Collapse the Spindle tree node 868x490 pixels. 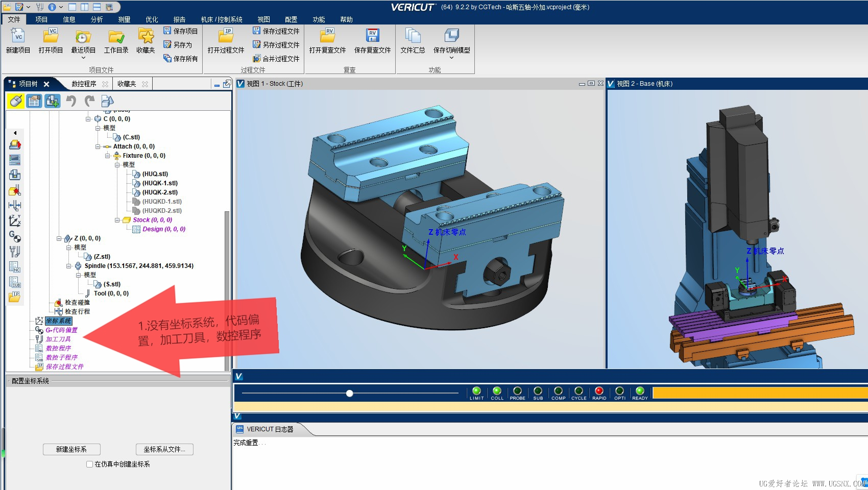(68, 266)
